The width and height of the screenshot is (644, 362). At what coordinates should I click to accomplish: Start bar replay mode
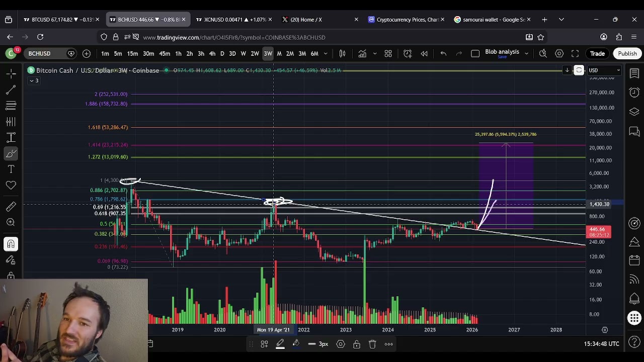(424, 53)
